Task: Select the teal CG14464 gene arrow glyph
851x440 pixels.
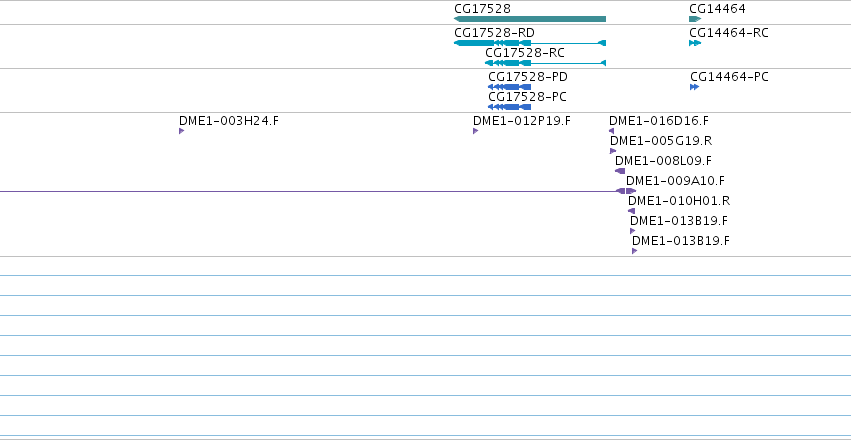Action: (695, 19)
